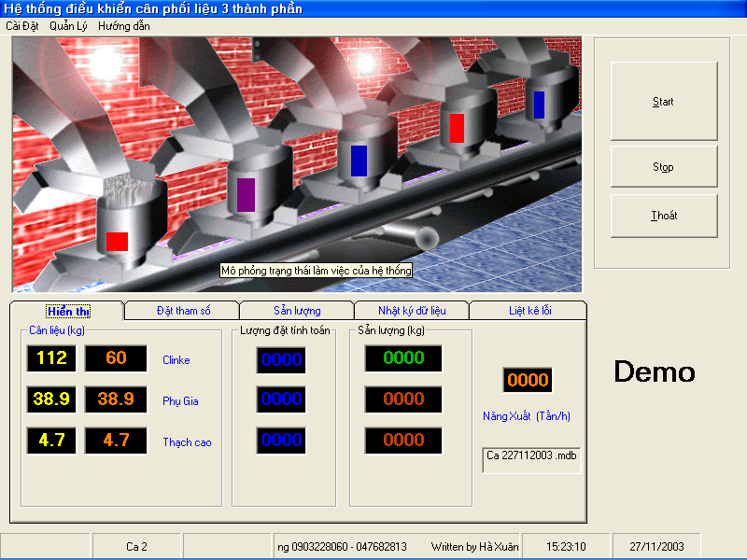Click the 15:23:10 clock in status bar
This screenshot has height=560, width=747.
pyautogui.click(x=566, y=546)
